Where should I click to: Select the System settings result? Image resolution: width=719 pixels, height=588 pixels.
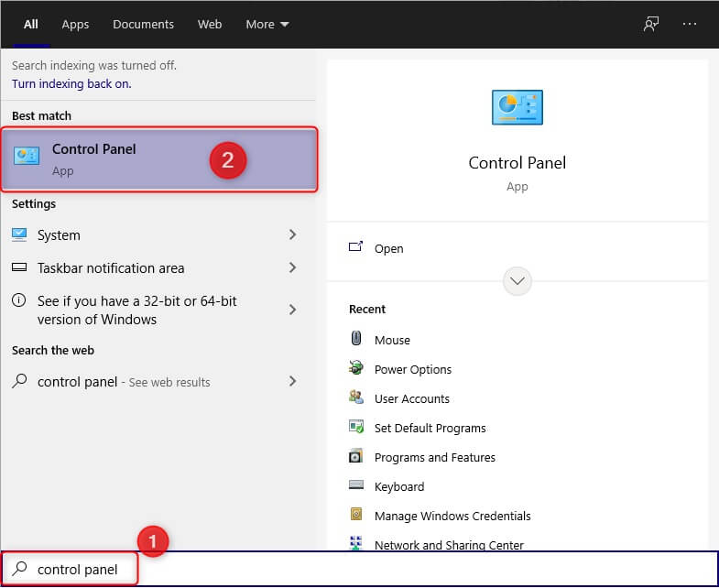[x=158, y=234]
